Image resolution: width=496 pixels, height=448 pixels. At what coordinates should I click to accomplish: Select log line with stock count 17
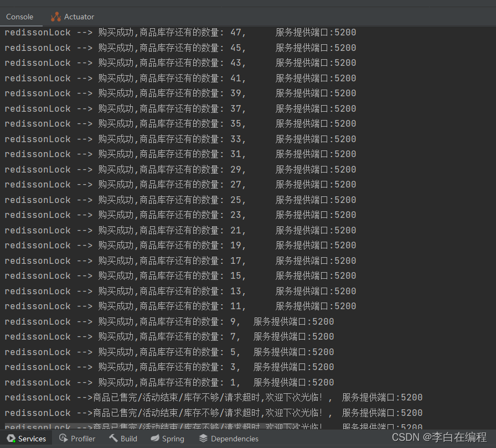[180, 261]
